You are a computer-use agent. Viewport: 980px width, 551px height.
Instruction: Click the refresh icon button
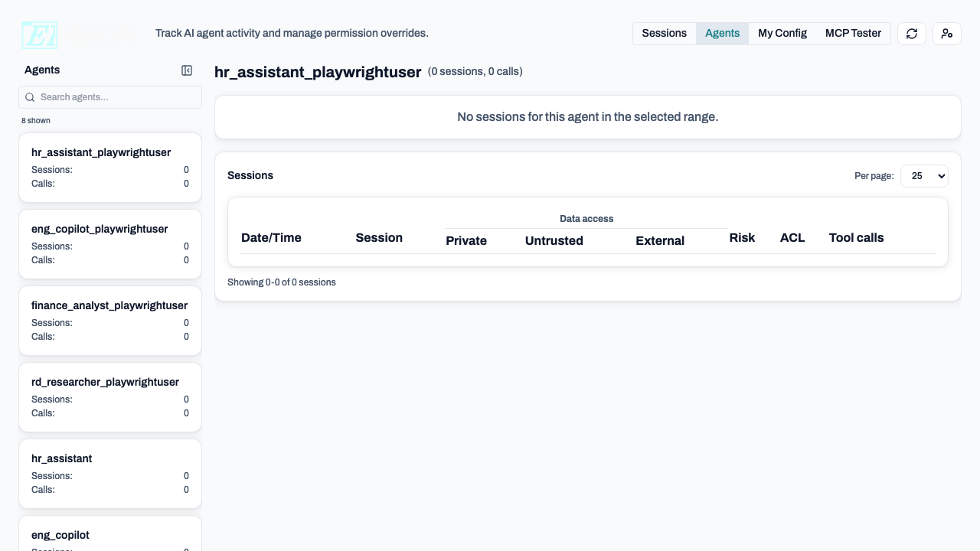point(912,34)
